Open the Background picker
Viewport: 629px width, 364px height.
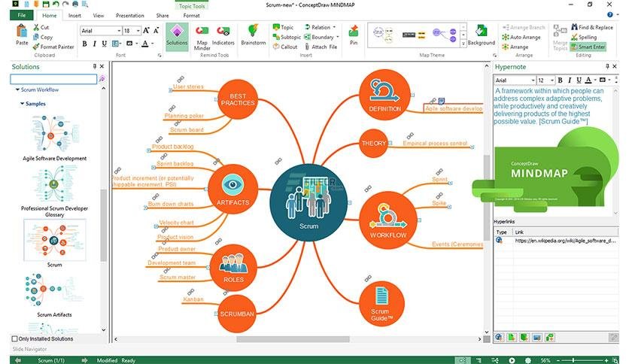click(x=481, y=35)
